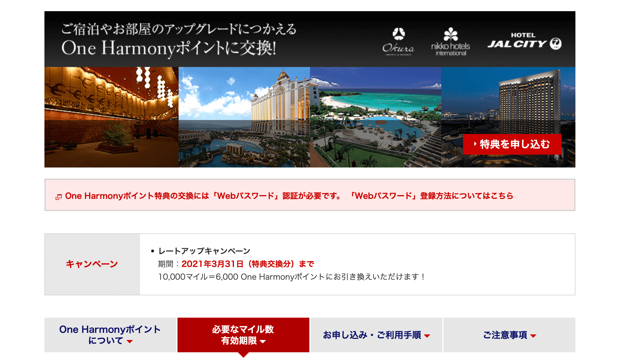626x364 pixels.
Task: Click the nikko hotels international logo
Action: [x=450, y=41]
